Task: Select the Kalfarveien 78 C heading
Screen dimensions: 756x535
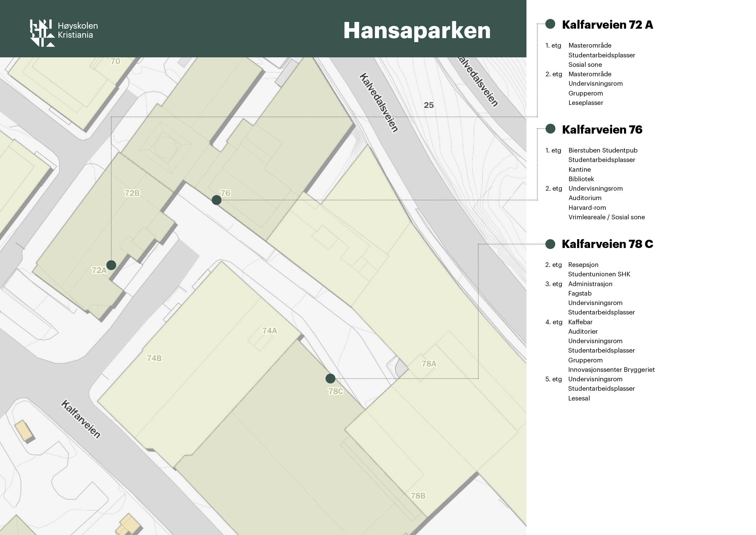Action: pyautogui.click(x=608, y=244)
